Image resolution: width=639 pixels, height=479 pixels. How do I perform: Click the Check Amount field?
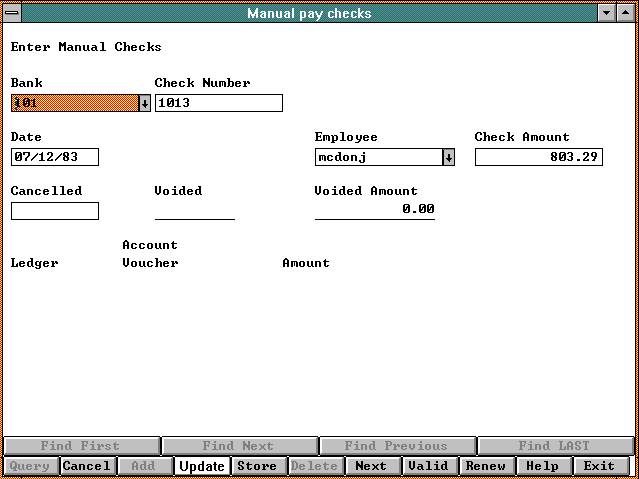pyautogui.click(x=538, y=157)
